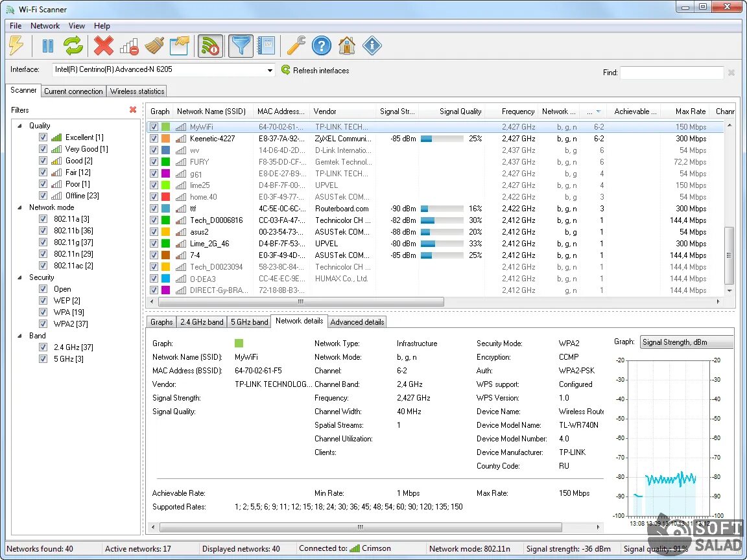Pause scanning with the pause icon
Screen dimensions: 747x560
(47, 46)
